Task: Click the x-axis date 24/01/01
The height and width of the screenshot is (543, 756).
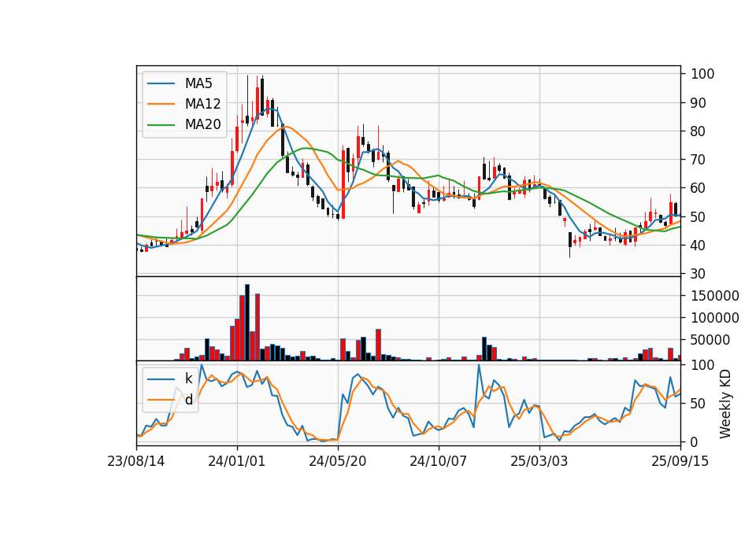Action: 237,461
